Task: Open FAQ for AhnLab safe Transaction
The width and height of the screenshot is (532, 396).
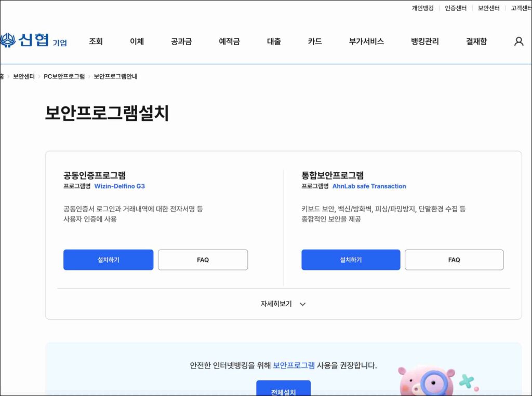Action: (x=454, y=260)
